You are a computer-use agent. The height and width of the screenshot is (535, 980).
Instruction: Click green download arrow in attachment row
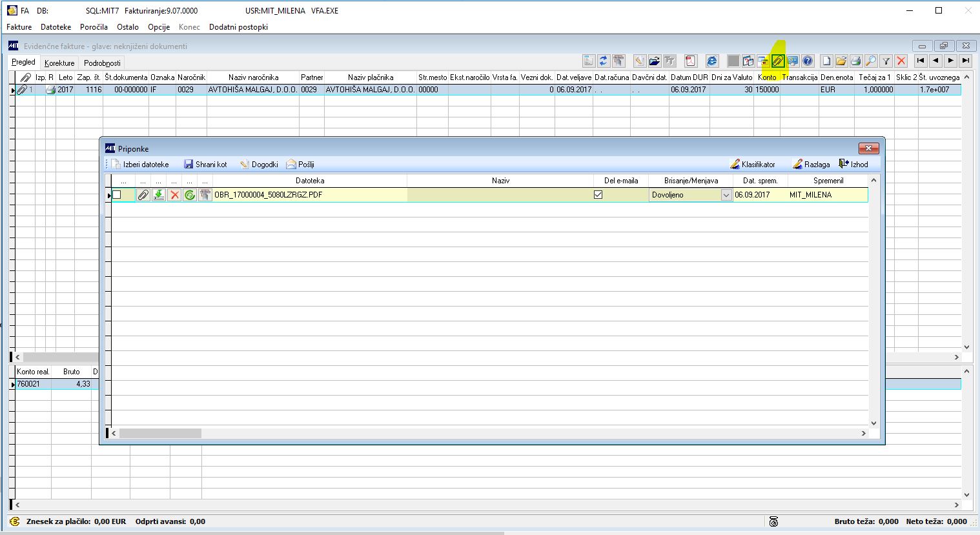tap(159, 195)
